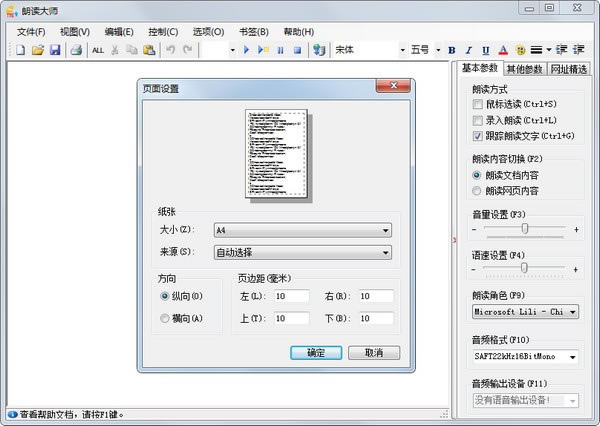Viewport: 600px width, 426px height.
Task: Save the document with the floppy icon
Action: (x=55, y=50)
